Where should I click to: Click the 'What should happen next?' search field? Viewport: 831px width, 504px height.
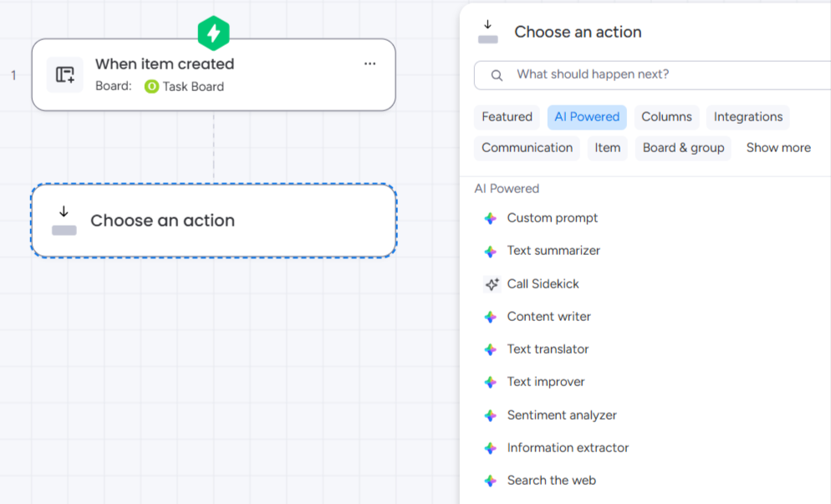click(x=660, y=74)
